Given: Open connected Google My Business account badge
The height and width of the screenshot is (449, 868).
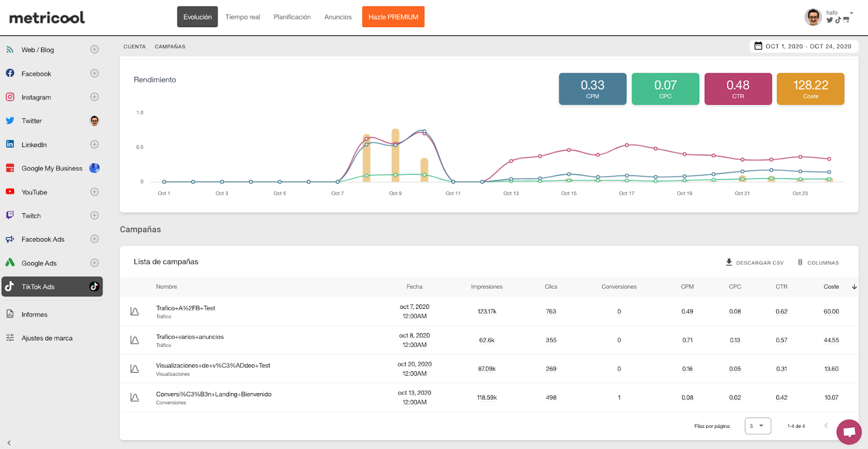Looking at the screenshot, I should [x=94, y=168].
